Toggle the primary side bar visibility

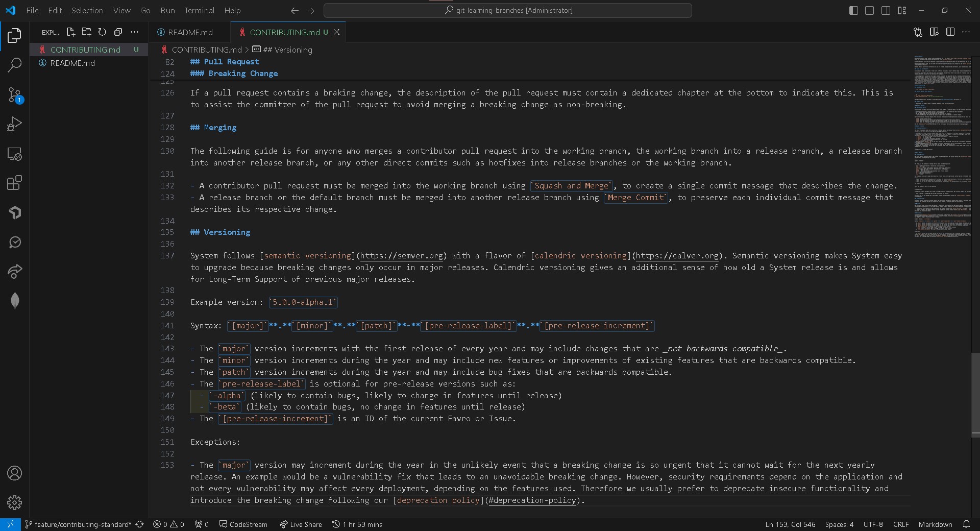853,10
